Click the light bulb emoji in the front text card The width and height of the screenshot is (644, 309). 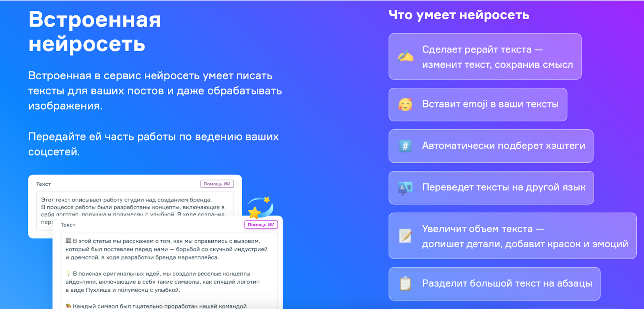coord(68,274)
